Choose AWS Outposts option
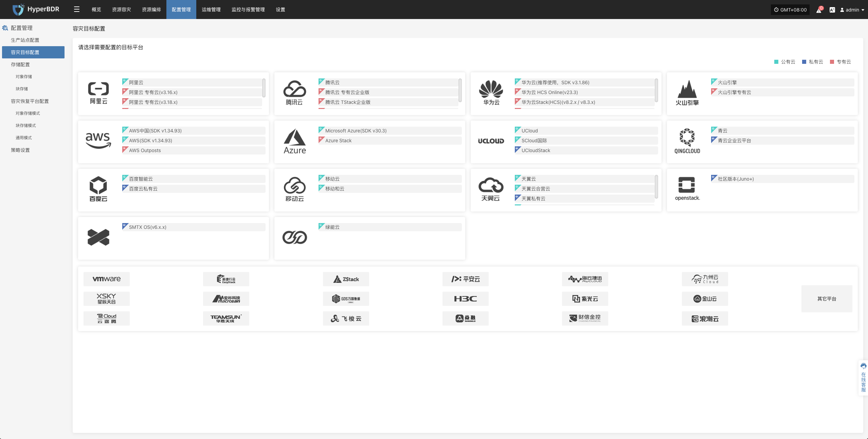 click(x=194, y=150)
